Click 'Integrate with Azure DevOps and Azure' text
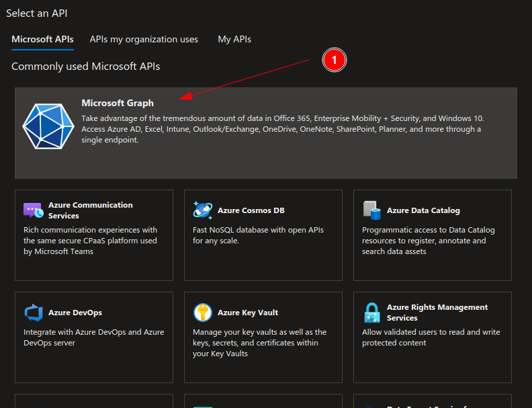The height and width of the screenshot is (408, 532). (93, 337)
